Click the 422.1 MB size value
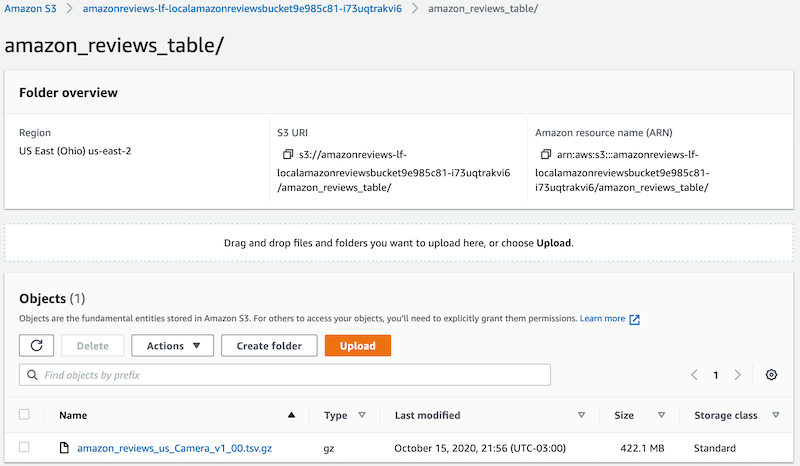The width and height of the screenshot is (800, 466). [x=642, y=448]
